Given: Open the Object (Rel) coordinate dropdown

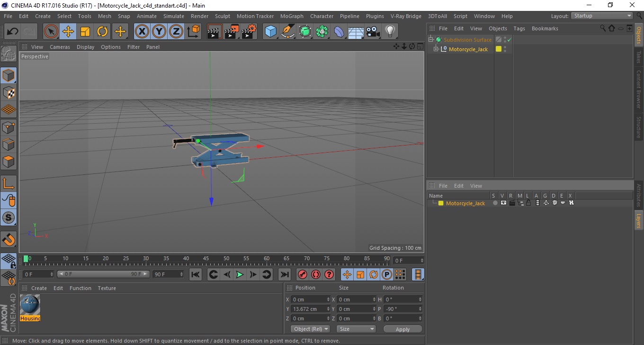Looking at the screenshot, I should coord(311,329).
